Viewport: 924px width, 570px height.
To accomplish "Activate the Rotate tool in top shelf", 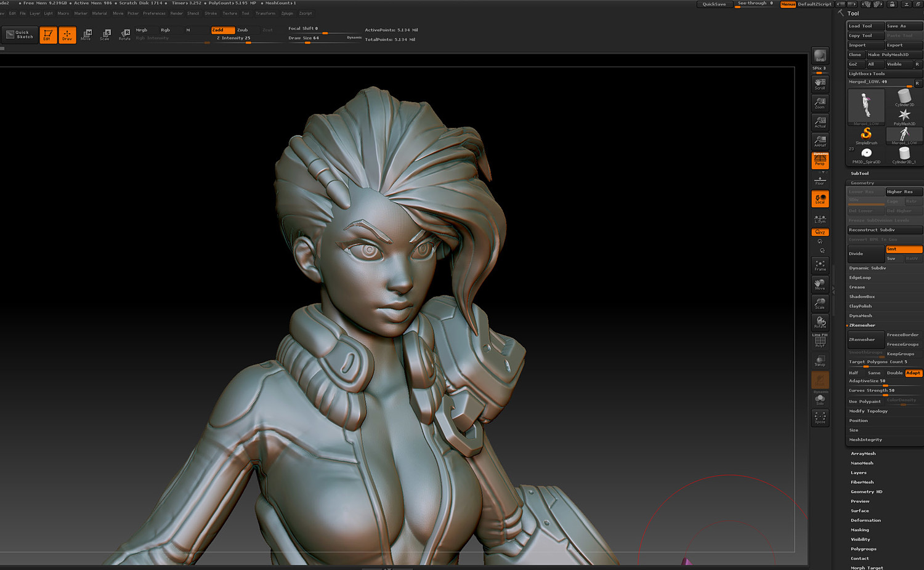I will [x=124, y=35].
